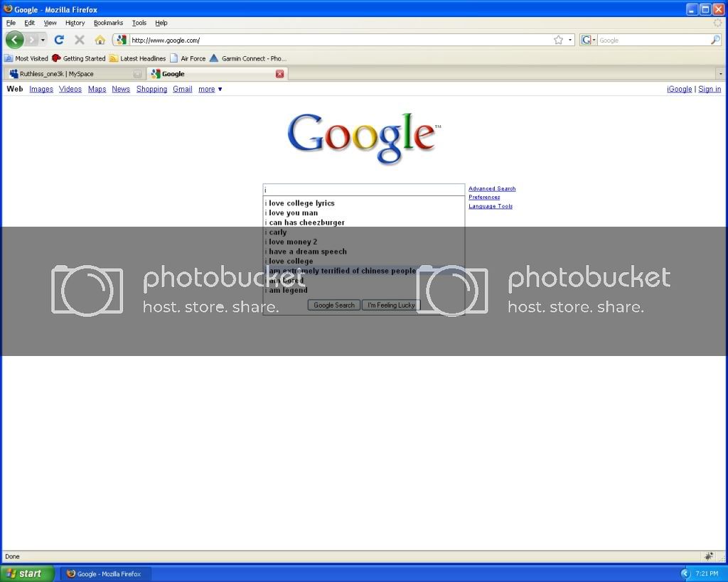Image resolution: width=728 pixels, height=582 pixels.
Task: Select suggestion 'i love money 2'
Action: click(363, 242)
